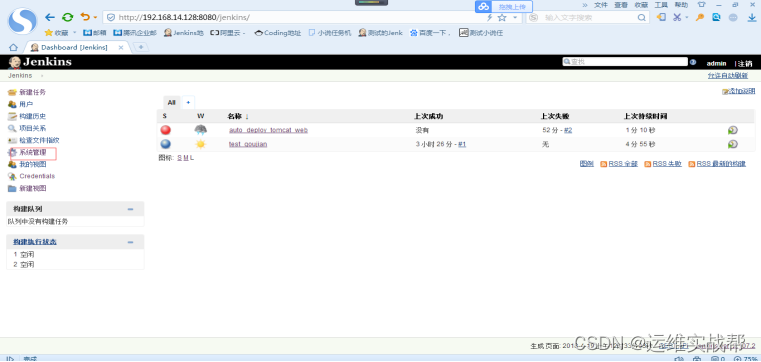761x362 pixels.
Task: Go back with the blue arrow
Action: click(50, 17)
